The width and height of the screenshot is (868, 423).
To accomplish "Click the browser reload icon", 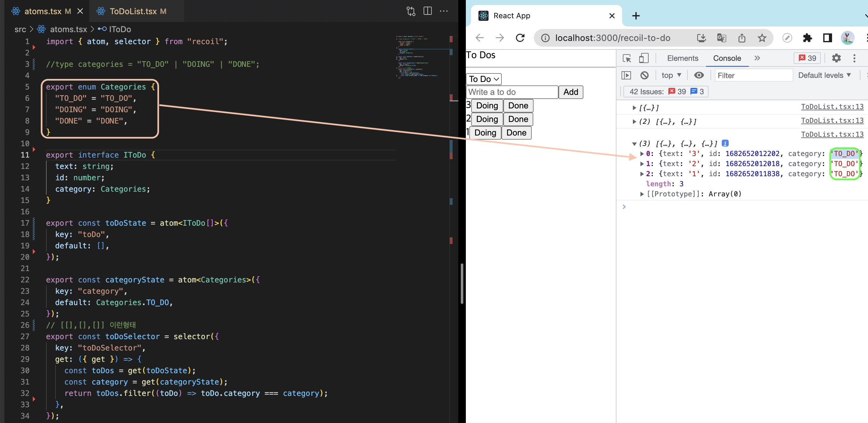I will coord(520,38).
